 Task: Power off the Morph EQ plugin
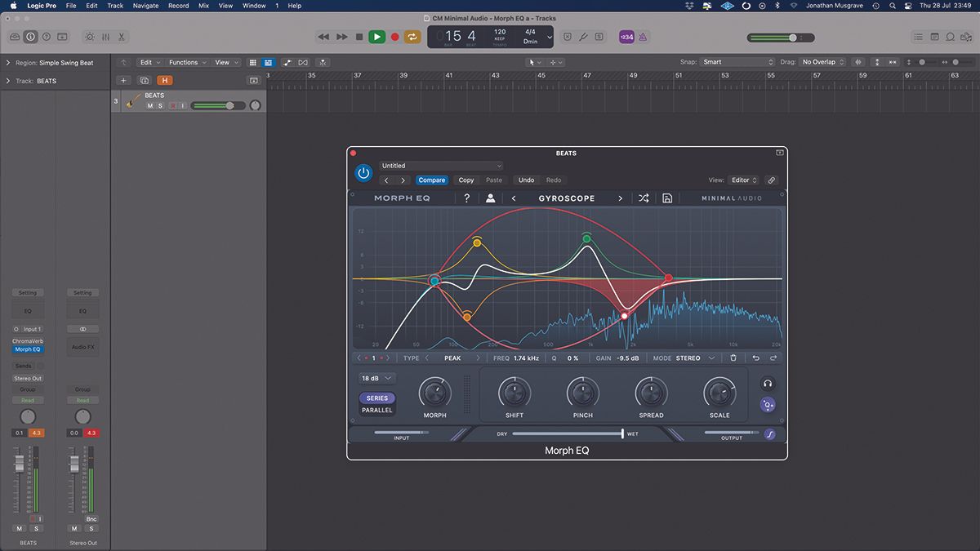(x=363, y=173)
